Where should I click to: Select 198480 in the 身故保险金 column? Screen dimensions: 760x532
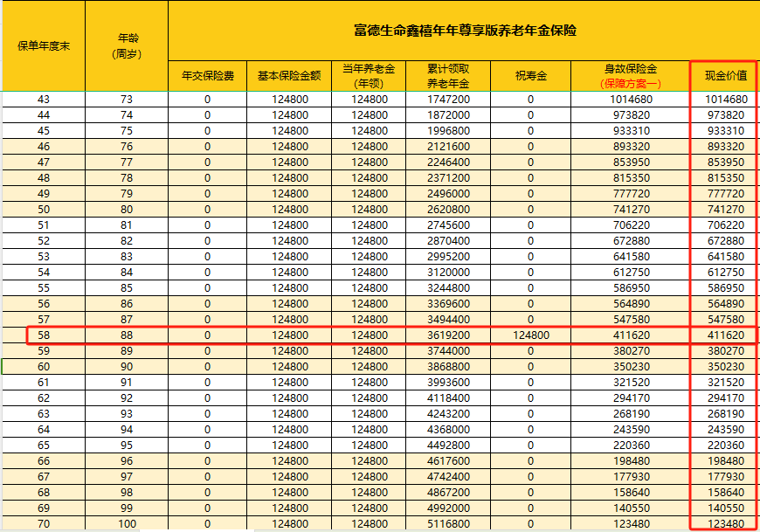coord(631,460)
